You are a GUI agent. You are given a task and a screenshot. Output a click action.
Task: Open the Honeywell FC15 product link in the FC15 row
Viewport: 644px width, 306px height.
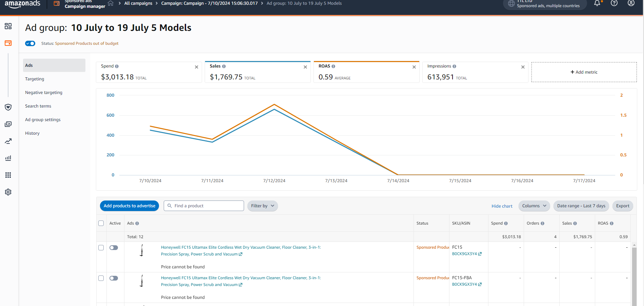(241, 251)
